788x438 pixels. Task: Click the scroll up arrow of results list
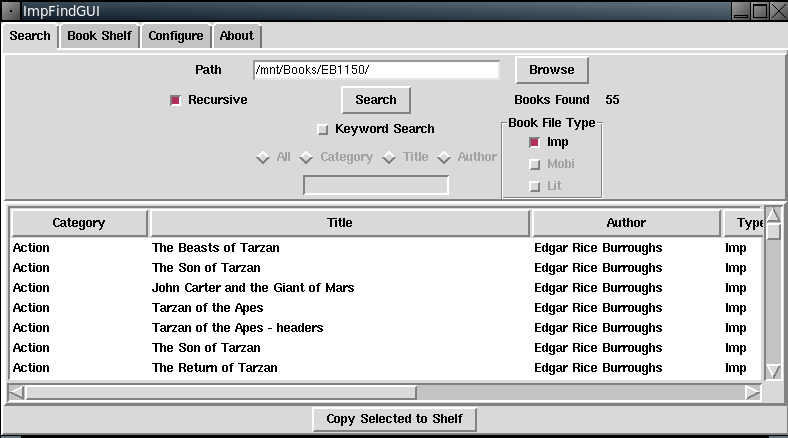pos(773,214)
